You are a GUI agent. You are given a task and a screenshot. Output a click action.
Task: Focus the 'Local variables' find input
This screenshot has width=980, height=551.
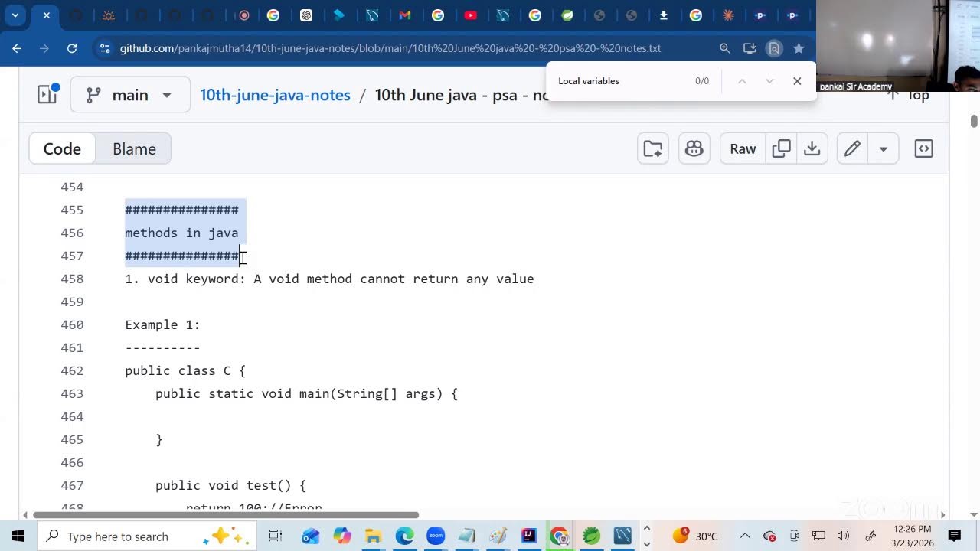click(x=620, y=81)
